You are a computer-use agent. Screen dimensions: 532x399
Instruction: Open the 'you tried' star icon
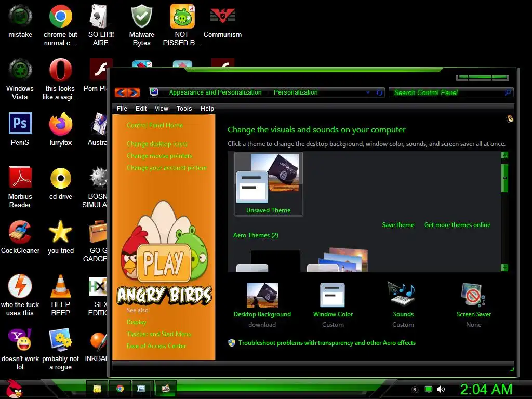click(x=61, y=237)
